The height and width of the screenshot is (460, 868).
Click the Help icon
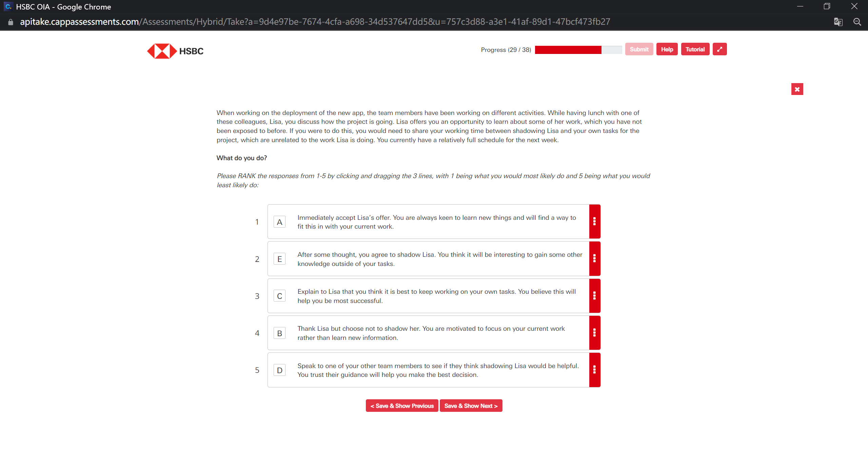[667, 50]
